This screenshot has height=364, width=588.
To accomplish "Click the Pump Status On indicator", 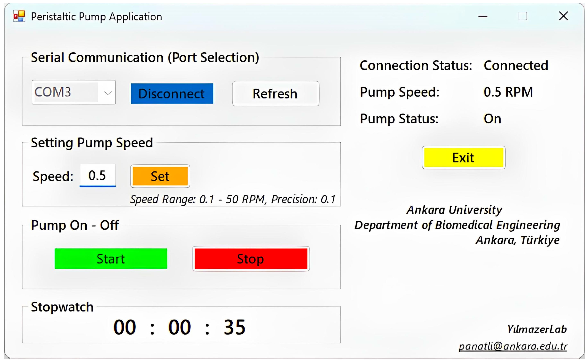I will 492,119.
